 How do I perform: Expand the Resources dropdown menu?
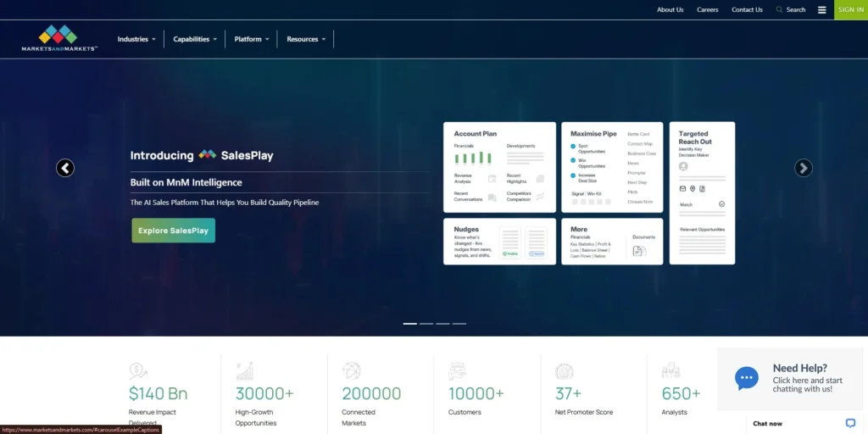[305, 39]
